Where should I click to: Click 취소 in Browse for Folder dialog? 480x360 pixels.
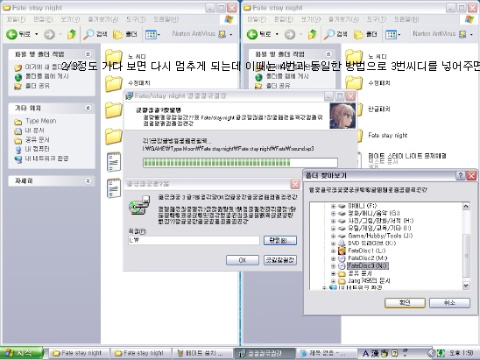coord(450,303)
